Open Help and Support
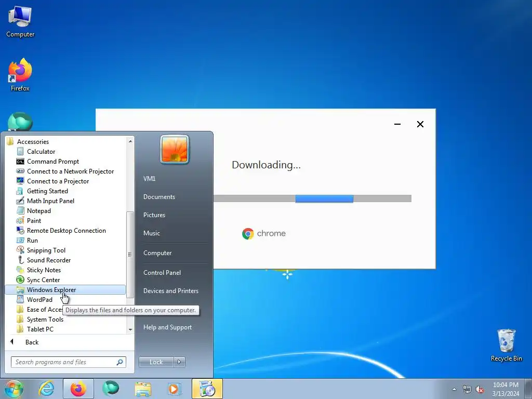 point(167,327)
